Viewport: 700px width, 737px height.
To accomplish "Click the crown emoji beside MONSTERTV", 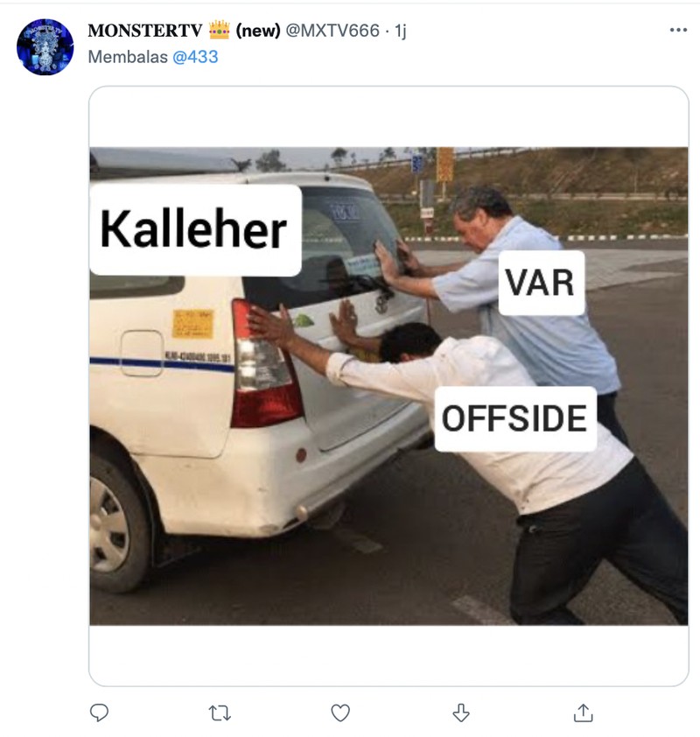I will 219,30.
